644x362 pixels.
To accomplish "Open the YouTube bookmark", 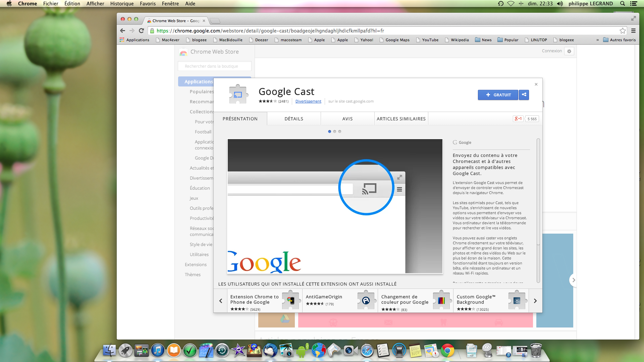I will click(x=427, y=40).
